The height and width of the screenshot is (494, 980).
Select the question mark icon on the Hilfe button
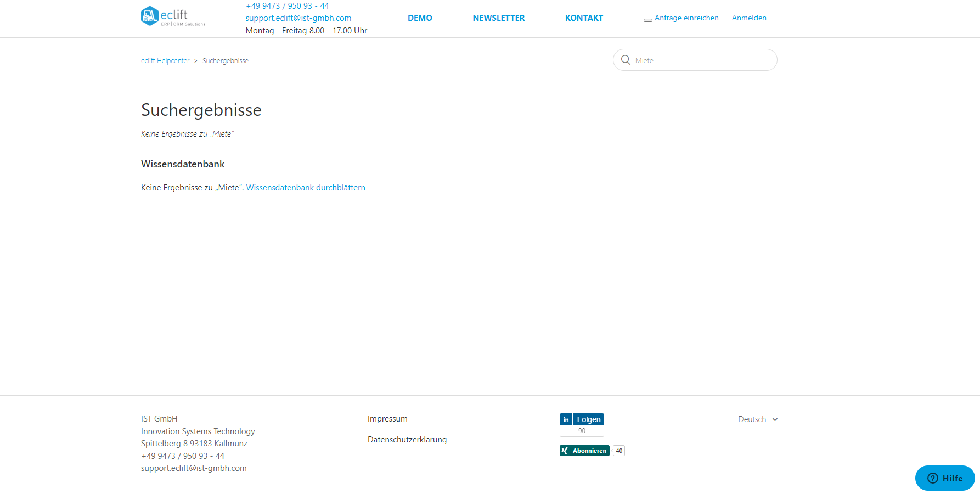point(933,478)
